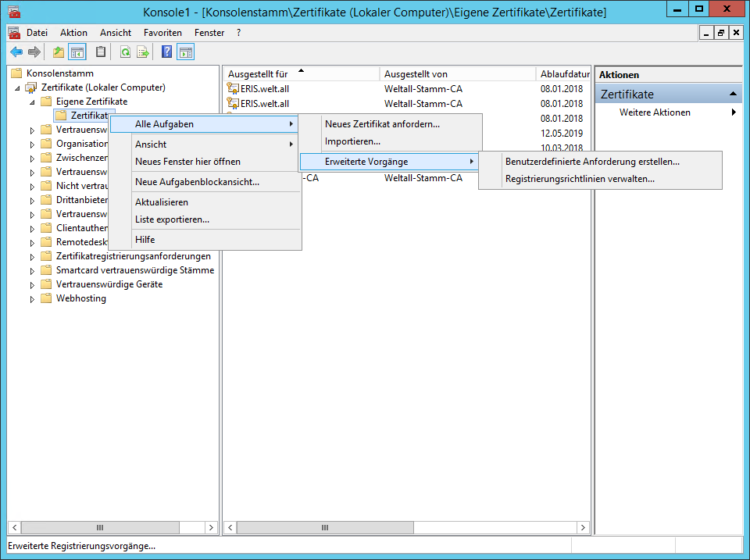Select Registrierungsrichtlinien verwalten...
The width and height of the screenshot is (750, 560).
pyautogui.click(x=600, y=179)
